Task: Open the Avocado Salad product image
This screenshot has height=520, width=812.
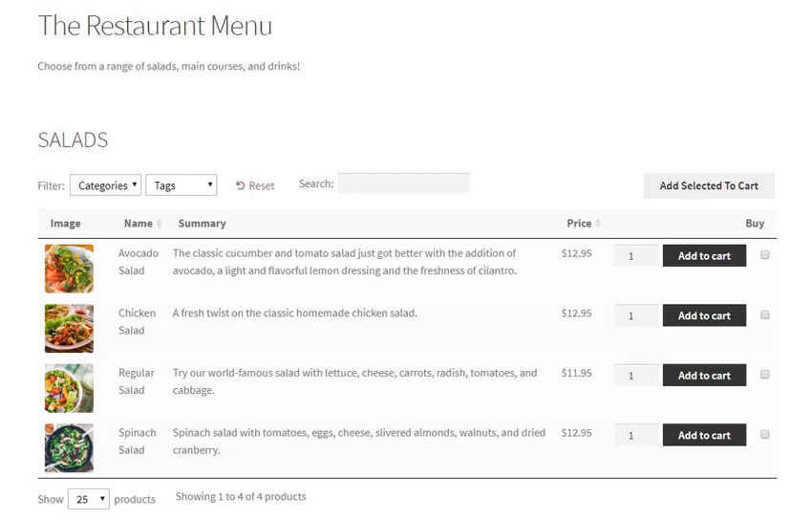Action: (69, 269)
